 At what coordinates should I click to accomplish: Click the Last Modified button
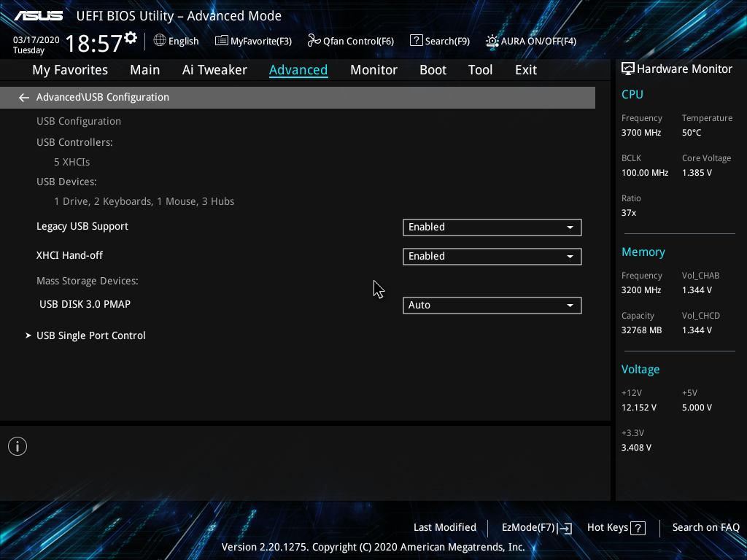click(x=445, y=528)
